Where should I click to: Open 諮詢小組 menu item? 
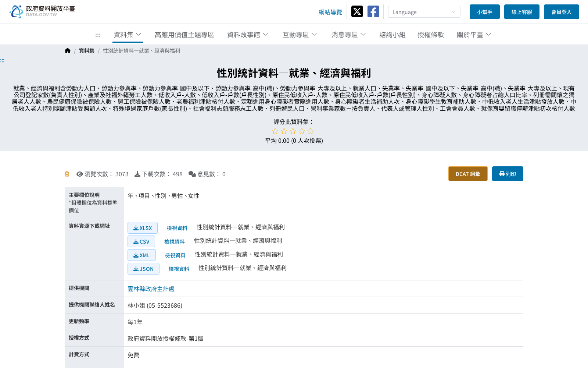[x=392, y=35]
